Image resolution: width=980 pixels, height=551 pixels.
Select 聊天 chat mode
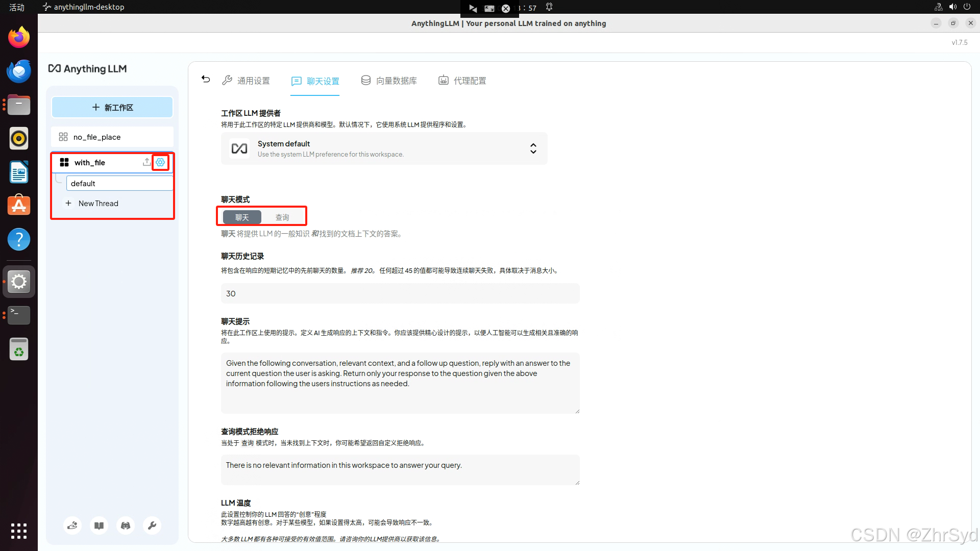[242, 217]
